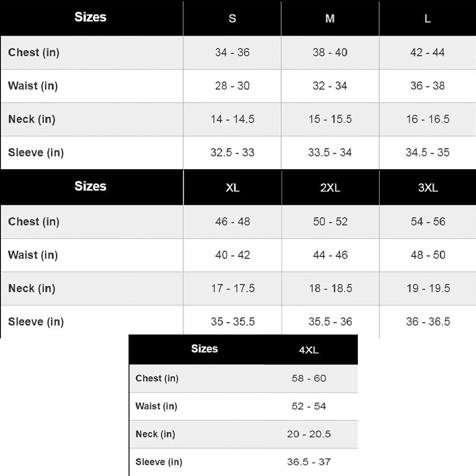
Task: Click the S chest value 34 - 36
Action: click(232, 52)
